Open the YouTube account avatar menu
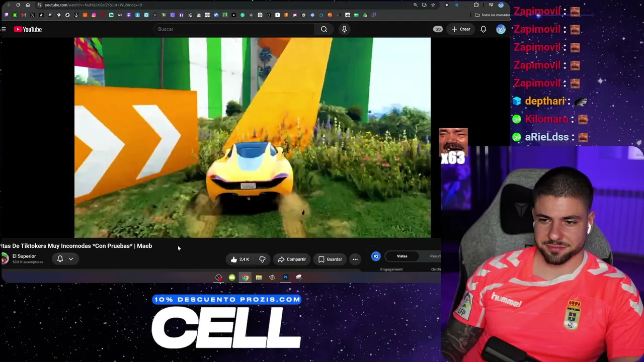Screen dimensions: 644x362 pos(501,29)
